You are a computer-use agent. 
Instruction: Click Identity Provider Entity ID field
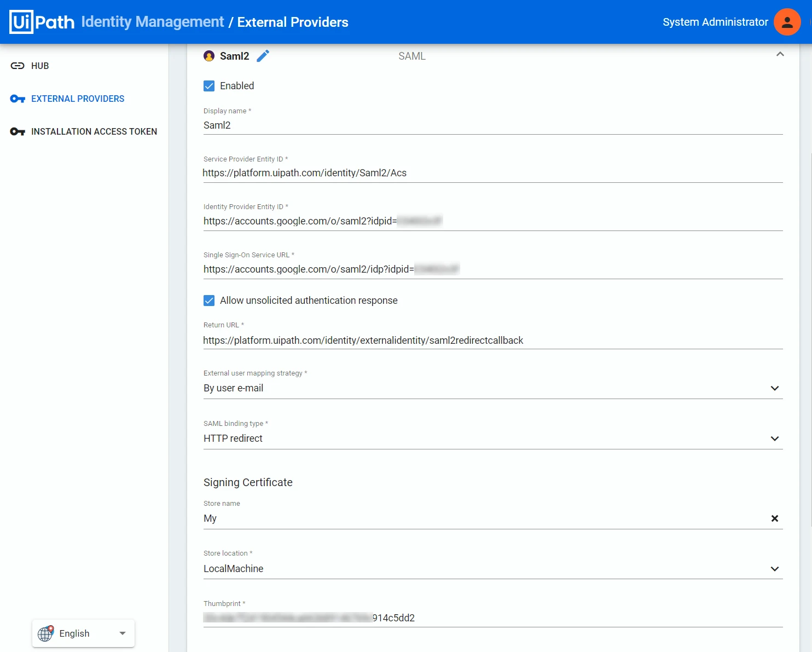493,221
